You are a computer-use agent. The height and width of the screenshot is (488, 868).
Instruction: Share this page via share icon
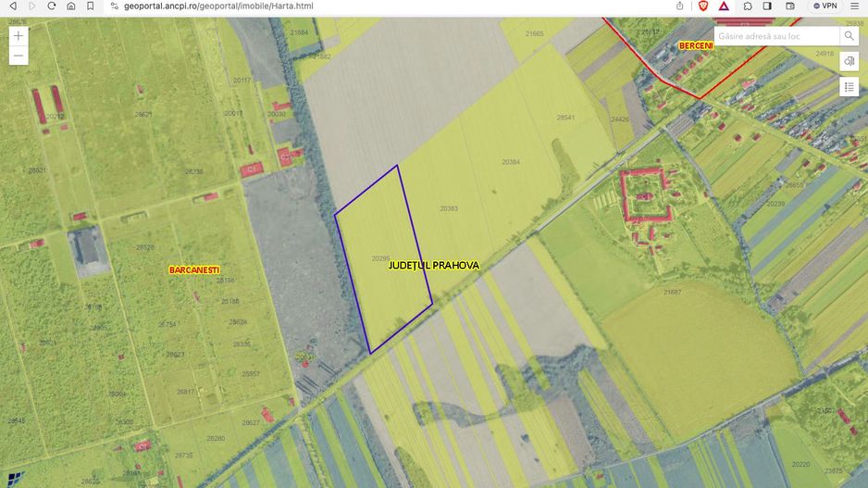click(x=680, y=6)
